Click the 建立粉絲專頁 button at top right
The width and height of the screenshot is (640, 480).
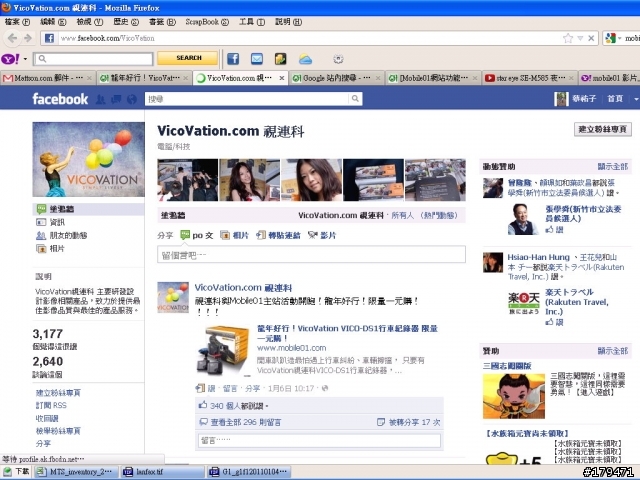click(602, 129)
